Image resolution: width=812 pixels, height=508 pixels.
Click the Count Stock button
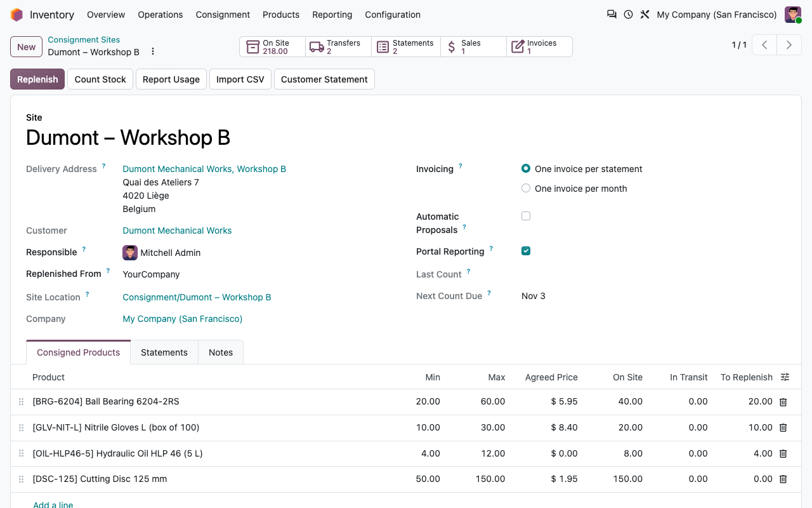coord(100,79)
